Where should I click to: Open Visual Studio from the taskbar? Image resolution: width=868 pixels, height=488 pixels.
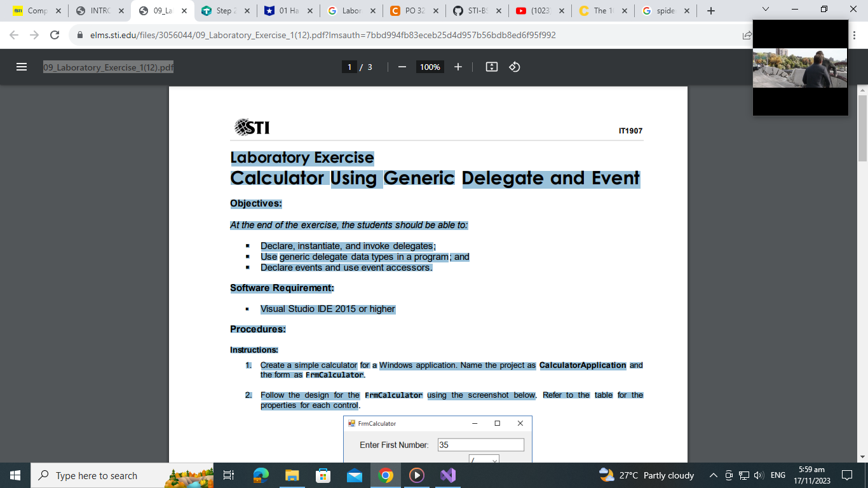tap(447, 475)
